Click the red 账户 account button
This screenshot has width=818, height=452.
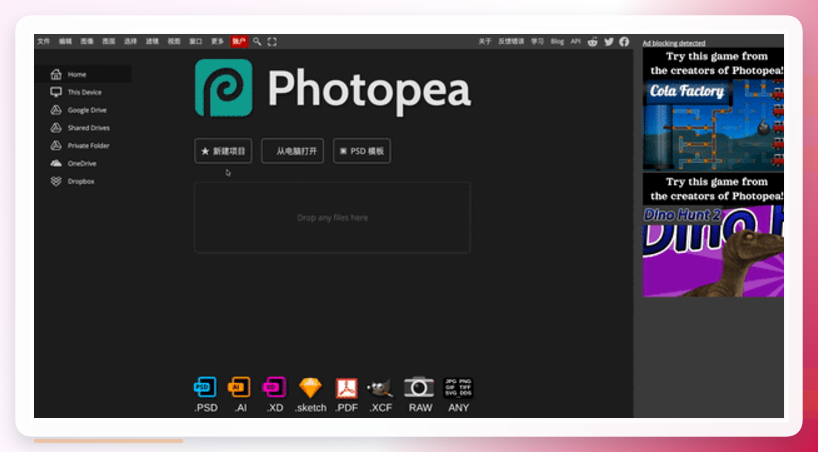tap(239, 42)
